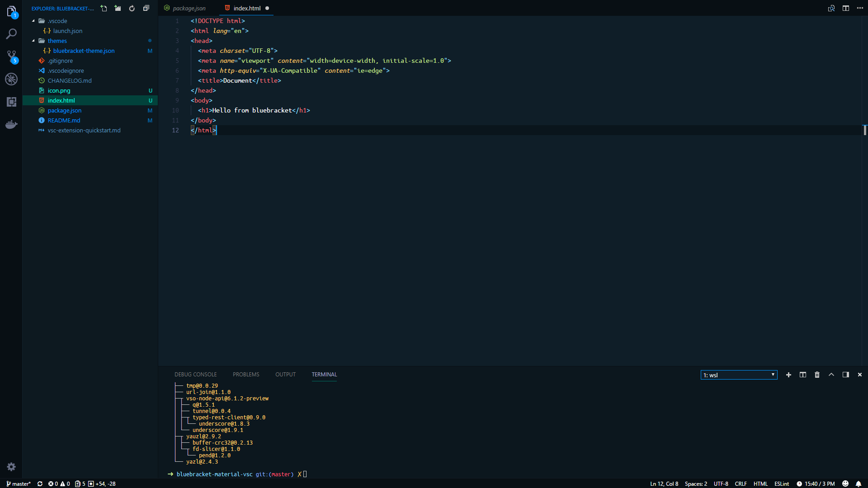Open Source Control view with 5 changes
The width and height of the screenshot is (868, 488).
[x=11, y=56]
